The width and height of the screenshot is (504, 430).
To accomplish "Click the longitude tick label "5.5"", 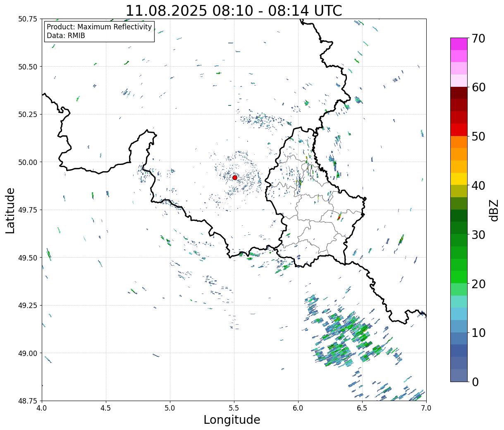I will 234,408.
